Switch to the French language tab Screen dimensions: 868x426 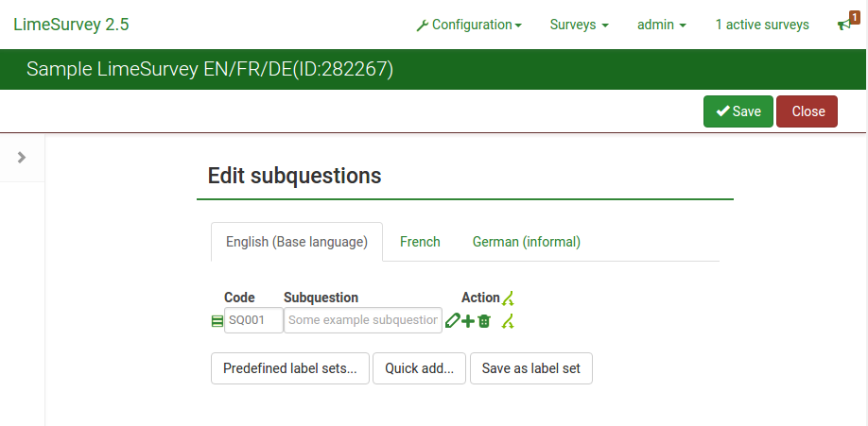[x=420, y=242]
